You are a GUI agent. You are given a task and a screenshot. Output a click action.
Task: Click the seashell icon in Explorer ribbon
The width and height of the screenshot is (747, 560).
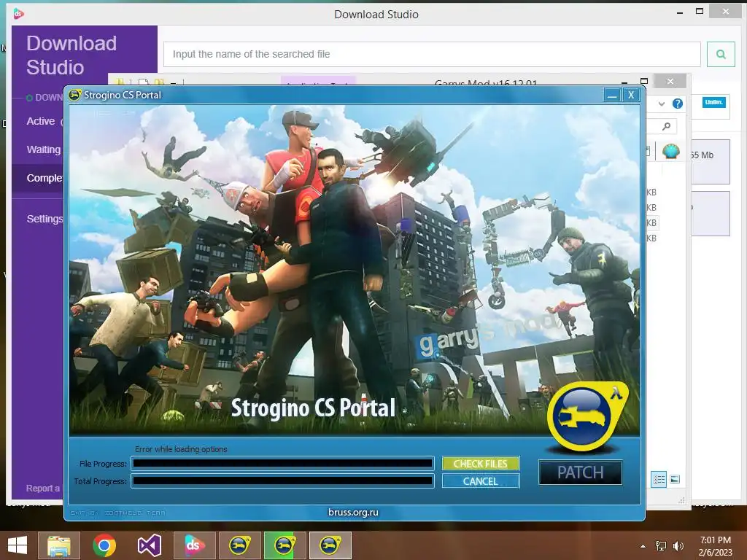(x=671, y=152)
